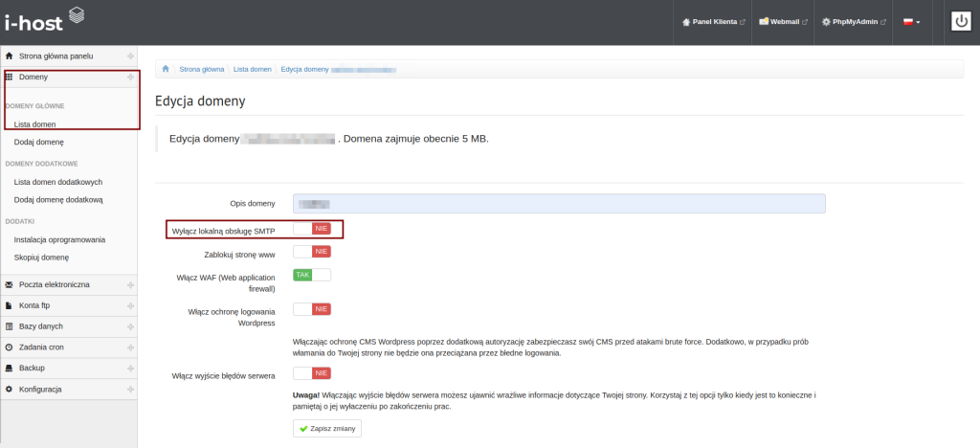Toggle Wyłącz lokalną obsługę SMTP switch
Screen dimensions: 980x448
(x=311, y=229)
